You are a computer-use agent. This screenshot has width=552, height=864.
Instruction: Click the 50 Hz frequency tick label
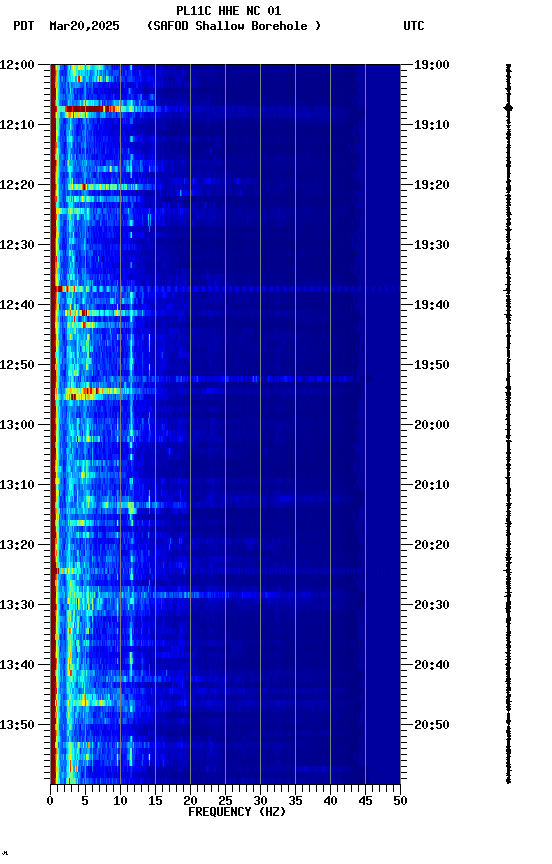(x=400, y=801)
